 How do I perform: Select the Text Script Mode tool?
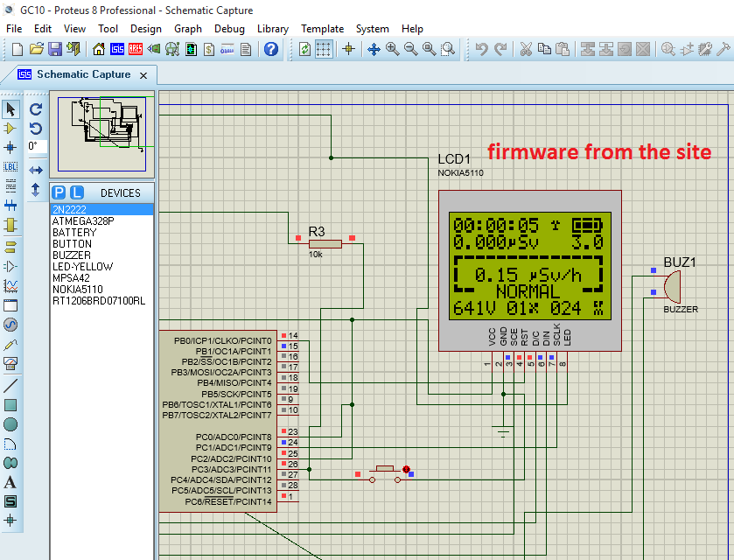click(10, 185)
